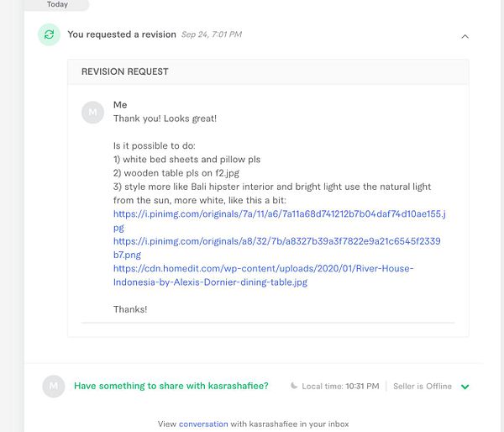Screen dimensions: 504x432
Task: Click the "Thank you! Looks great!" line
Action: tap(165, 119)
